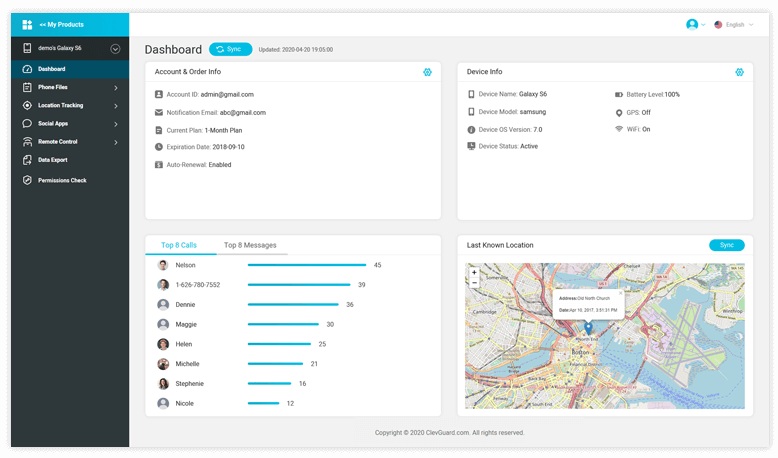This screenshot has height=458, width=778.
Task: Zoom out on the map with minus
Action: coord(474,282)
